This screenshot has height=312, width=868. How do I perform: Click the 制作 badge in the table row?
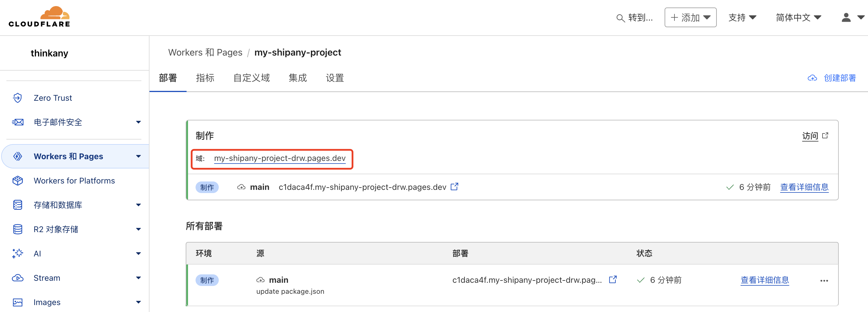[x=207, y=280]
